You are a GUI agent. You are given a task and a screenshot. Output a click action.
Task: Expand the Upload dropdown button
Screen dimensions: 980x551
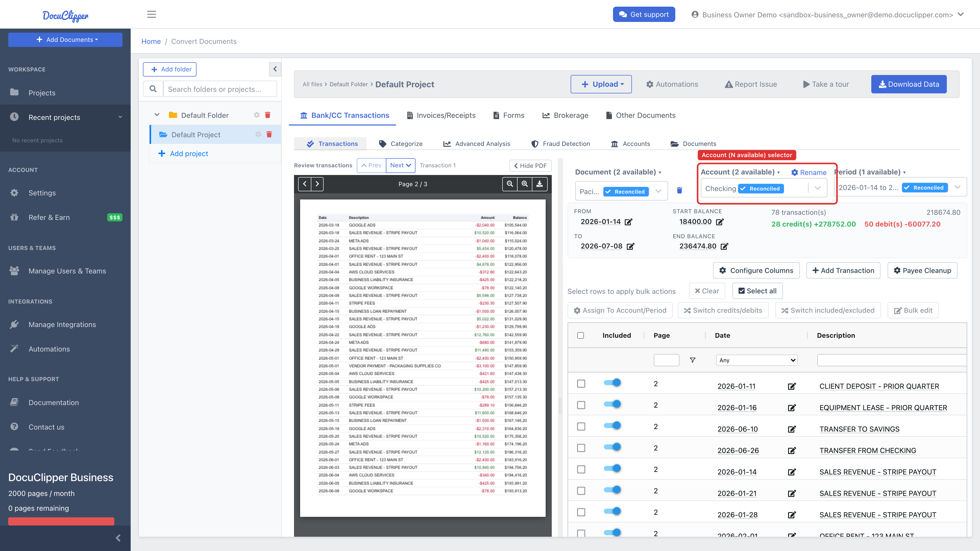601,84
